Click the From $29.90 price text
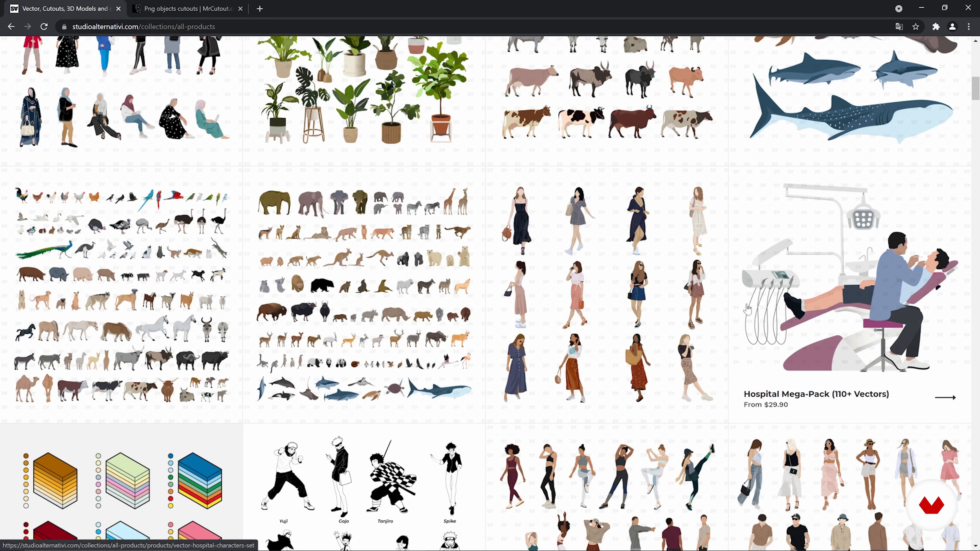This screenshot has width=980, height=551. pos(766,405)
